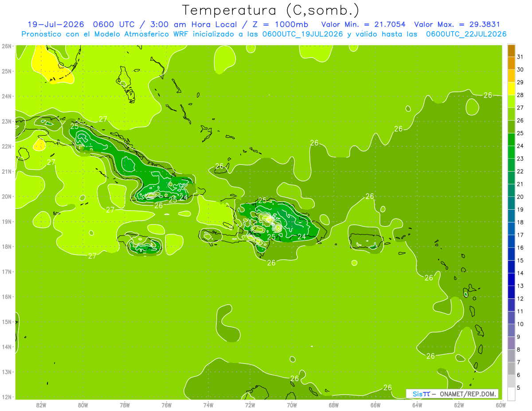Click the Pronóstico con el Modelo Atmosferico WRF line
This screenshot has width=532, height=411.
pos(264,34)
